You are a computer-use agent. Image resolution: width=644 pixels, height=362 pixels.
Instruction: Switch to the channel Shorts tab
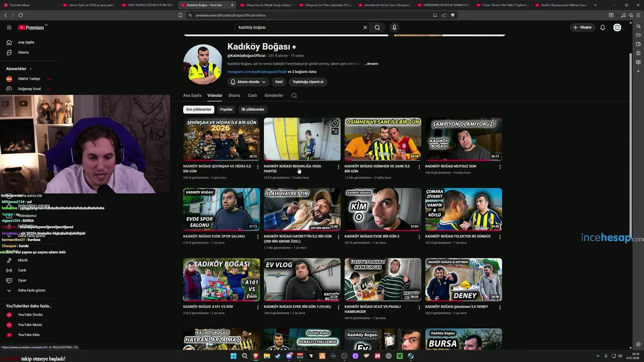pyautogui.click(x=234, y=96)
